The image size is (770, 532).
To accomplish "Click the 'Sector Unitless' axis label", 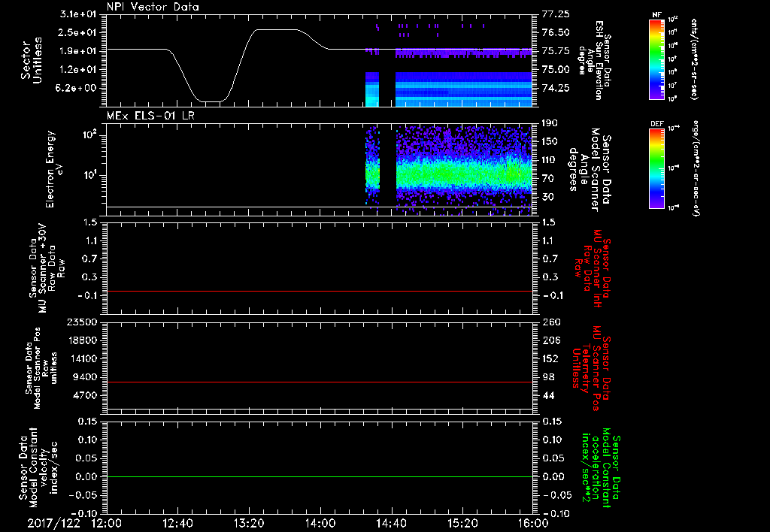I will 32,60.
